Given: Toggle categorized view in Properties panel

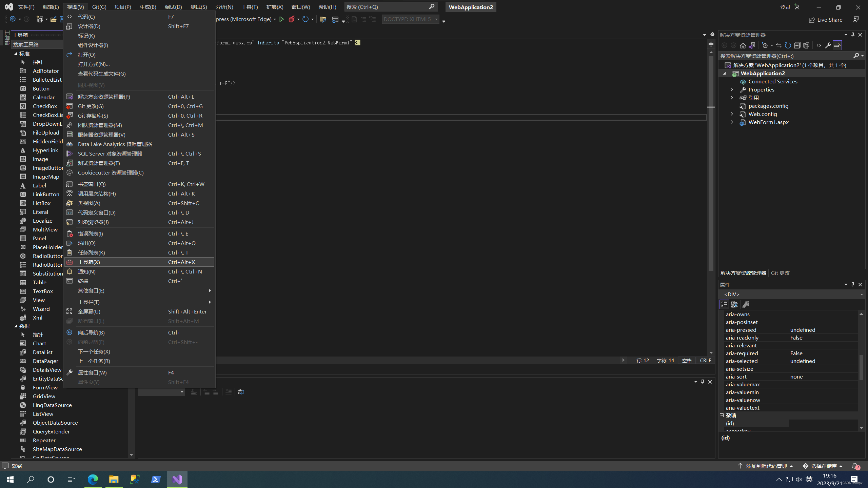Looking at the screenshot, I should (x=724, y=304).
